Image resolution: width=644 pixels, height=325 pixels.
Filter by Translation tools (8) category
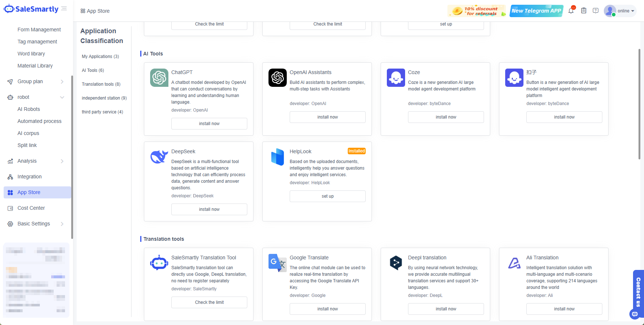(101, 84)
